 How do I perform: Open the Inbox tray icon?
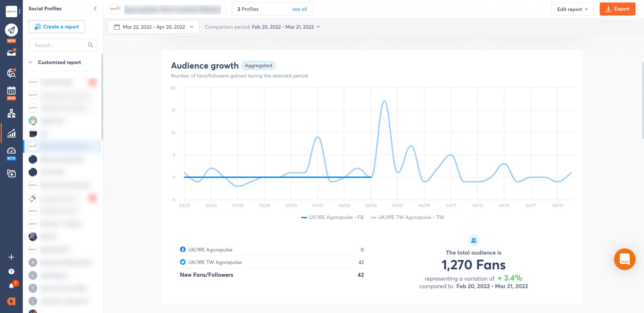click(11, 53)
